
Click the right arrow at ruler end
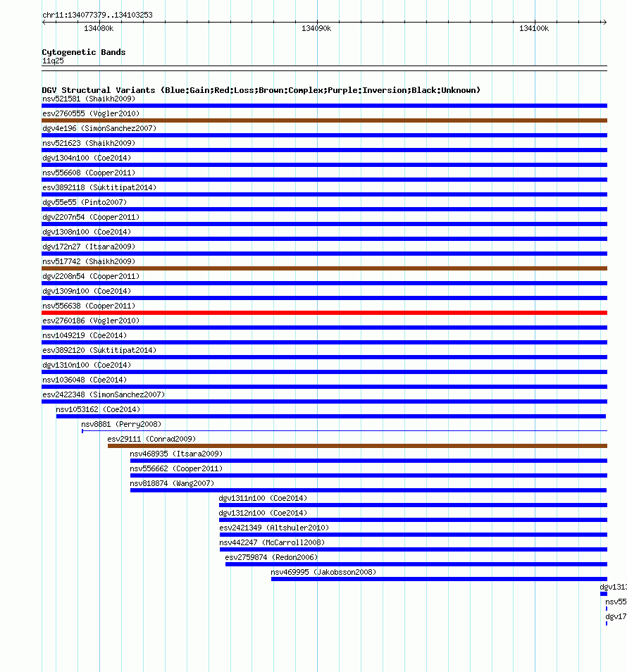pyautogui.click(x=604, y=22)
